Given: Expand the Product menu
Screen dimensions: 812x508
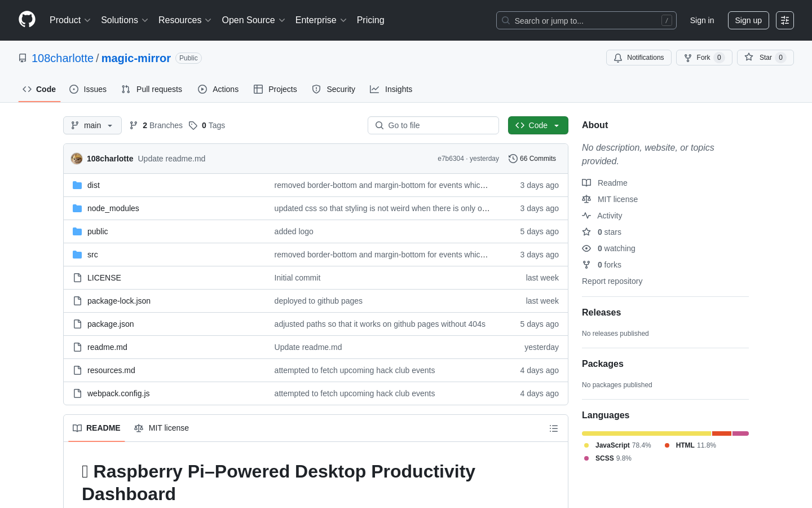Looking at the screenshot, I should pyautogui.click(x=70, y=20).
